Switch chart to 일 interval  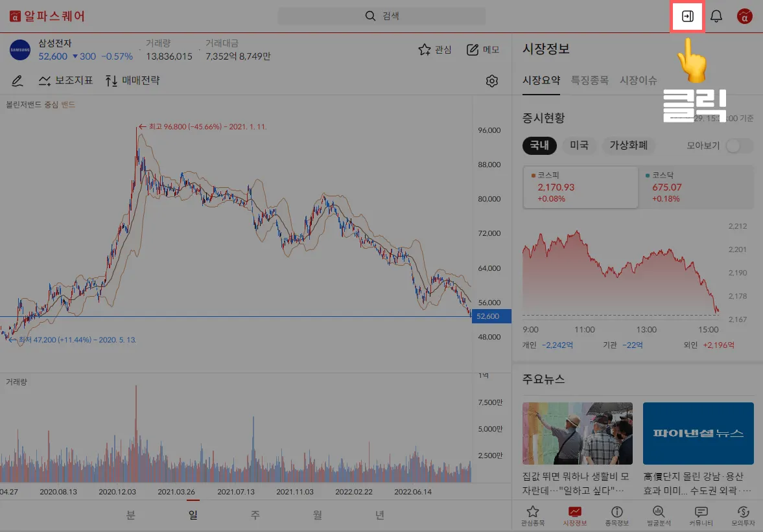coord(193,515)
